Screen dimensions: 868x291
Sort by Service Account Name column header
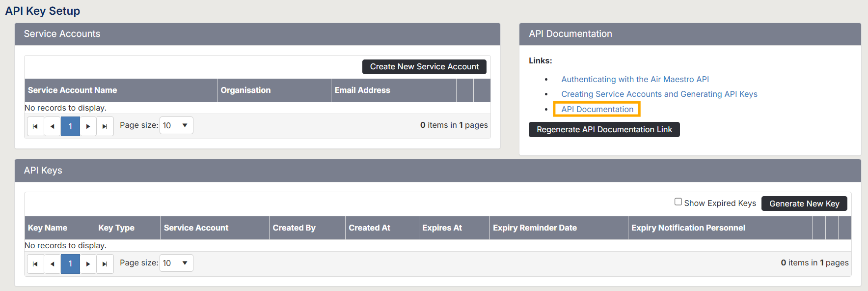72,90
